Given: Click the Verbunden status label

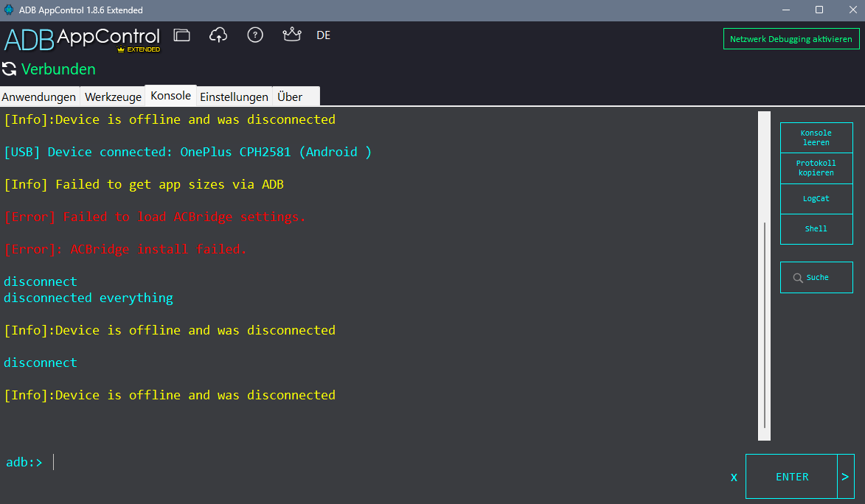Looking at the screenshot, I should tap(58, 69).
